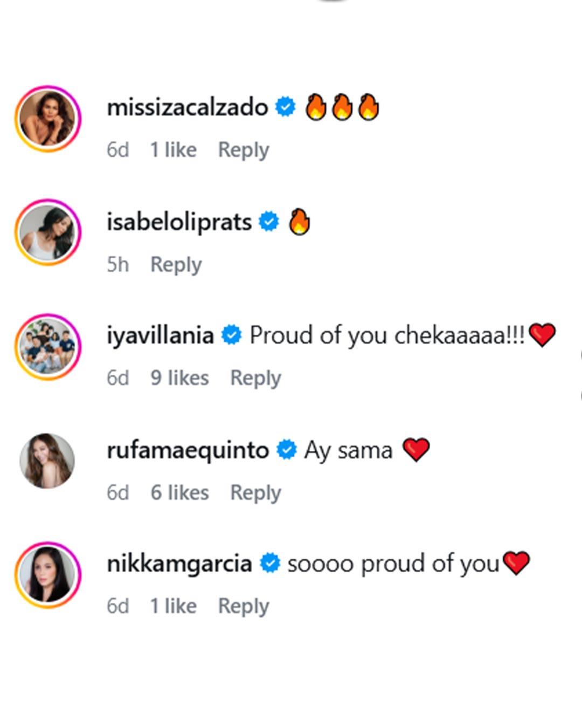This screenshot has height=728, width=582.
Task: Click nikkamgarcia's verified badge
Action: 270,564
